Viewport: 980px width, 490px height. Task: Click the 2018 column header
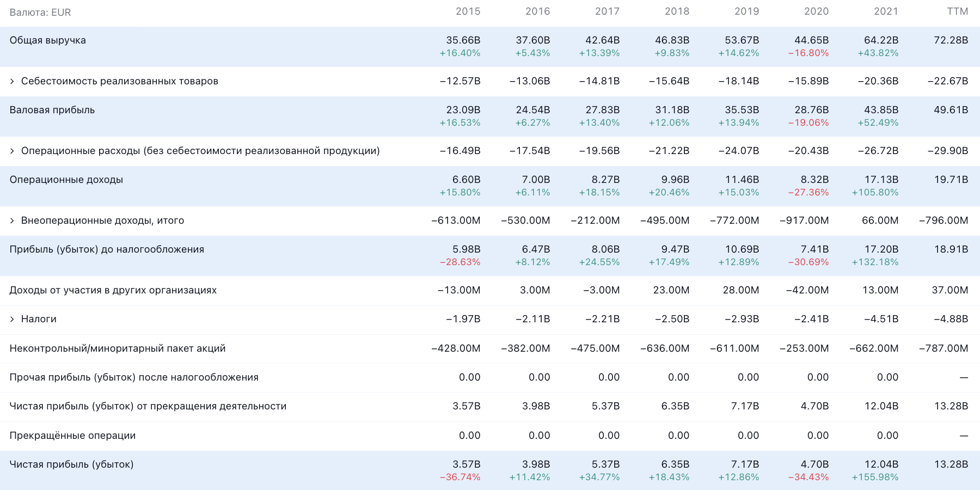click(x=677, y=11)
